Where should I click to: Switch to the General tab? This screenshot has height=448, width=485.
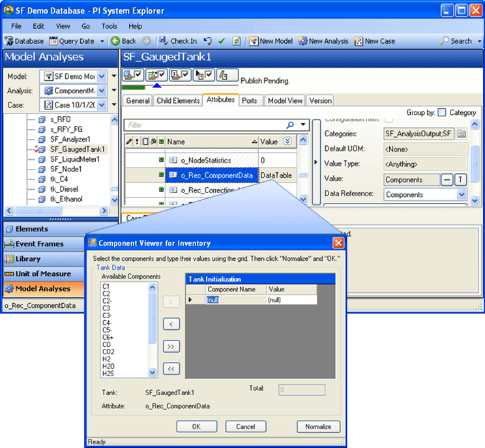pyautogui.click(x=138, y=101)
